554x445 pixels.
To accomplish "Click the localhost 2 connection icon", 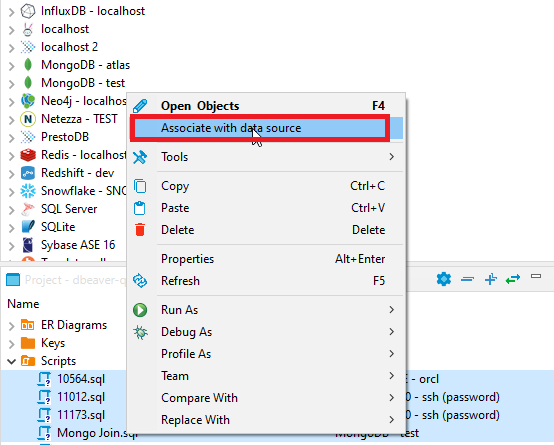I will (28, 47).
